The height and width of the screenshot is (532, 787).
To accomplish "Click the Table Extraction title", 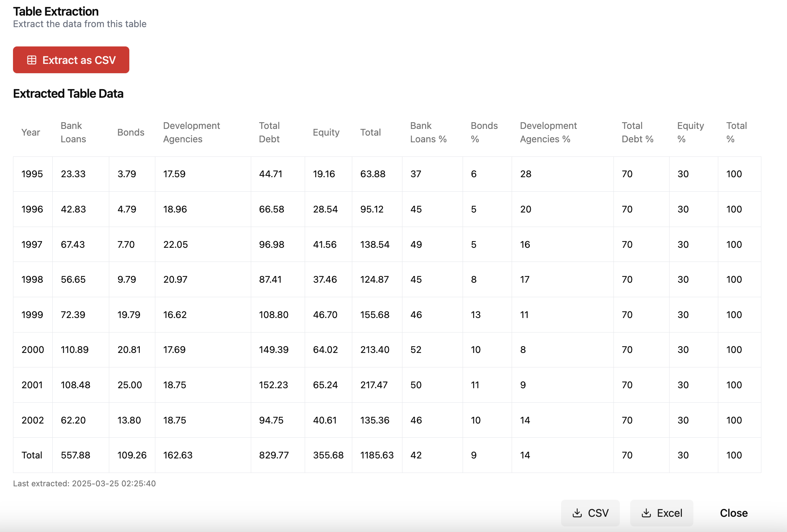I will point(56,12).
